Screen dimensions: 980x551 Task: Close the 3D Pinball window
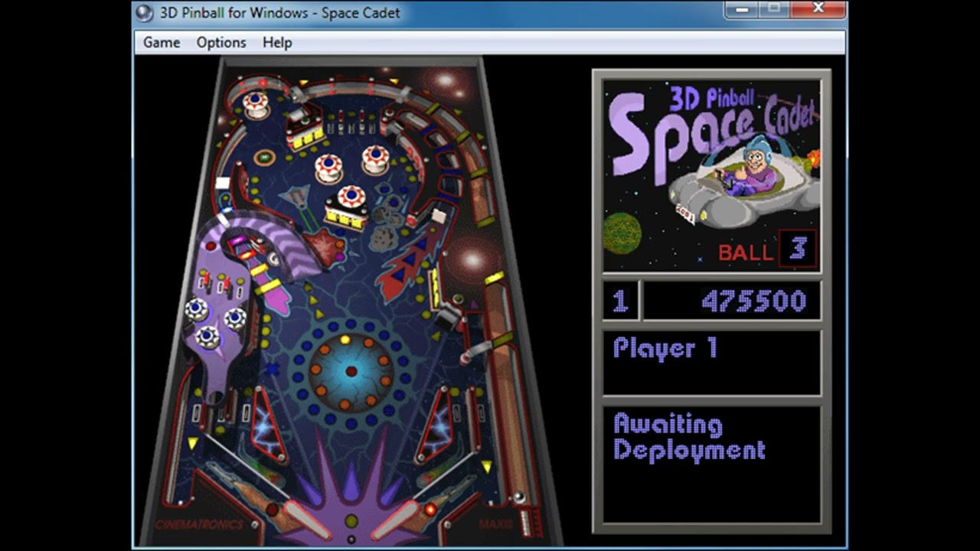coord(818,9)
